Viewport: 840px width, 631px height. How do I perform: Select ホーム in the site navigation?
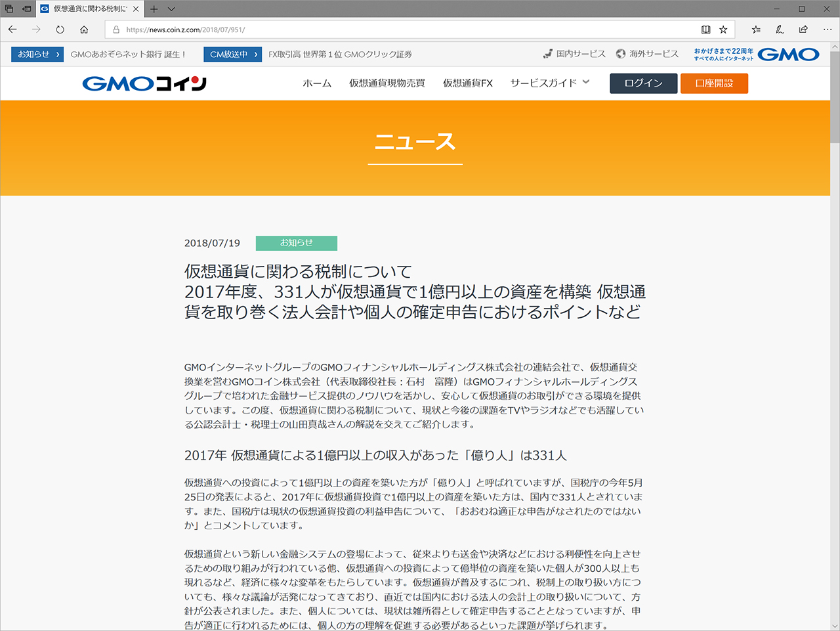(x=317, y=83)
